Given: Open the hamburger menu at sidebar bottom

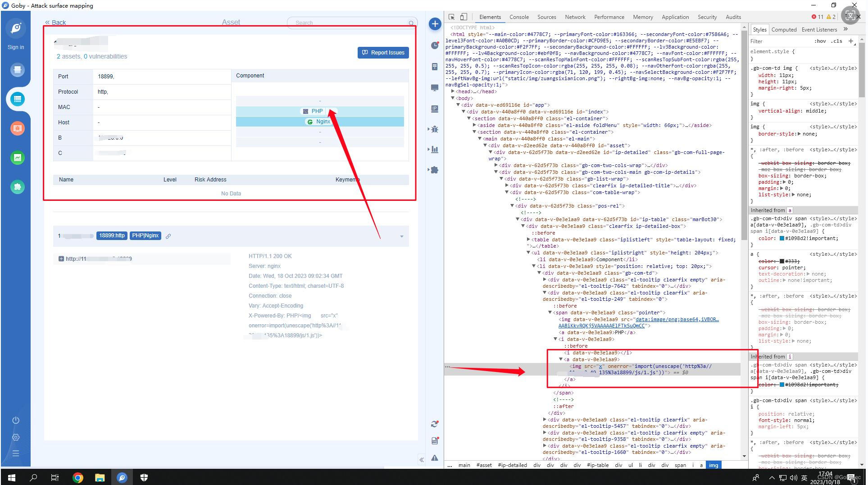Looking at the screenshot, I should coord(16,453).
